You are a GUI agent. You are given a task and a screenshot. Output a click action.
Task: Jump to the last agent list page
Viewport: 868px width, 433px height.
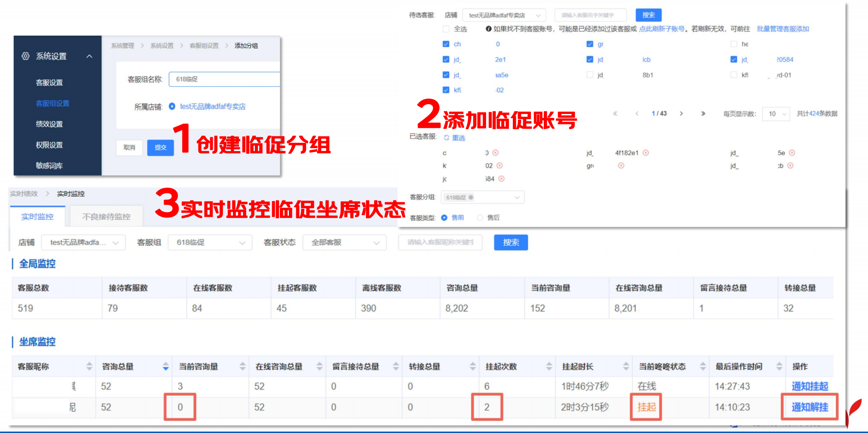pyautogui.click(x=703, y=114)
